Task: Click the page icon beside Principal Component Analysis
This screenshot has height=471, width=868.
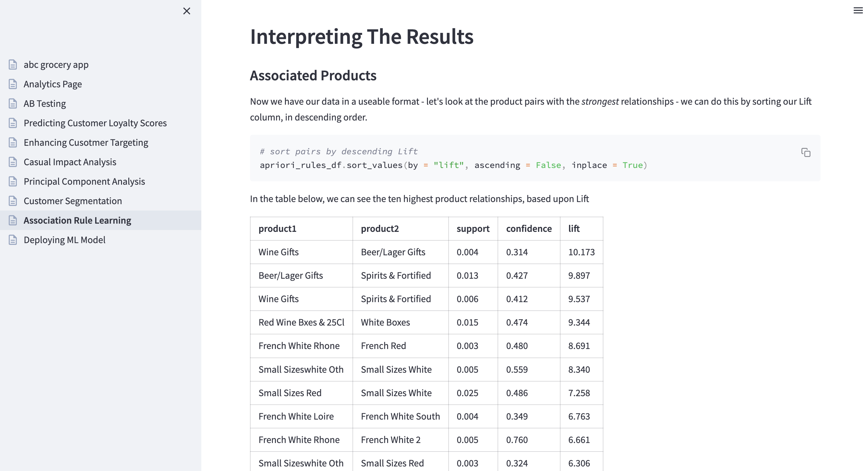Action: pos(13,181)
